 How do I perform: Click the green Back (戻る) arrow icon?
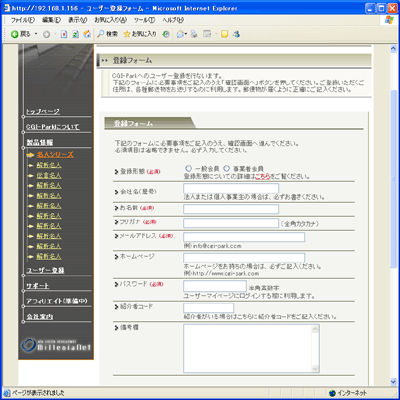[15, 34]
